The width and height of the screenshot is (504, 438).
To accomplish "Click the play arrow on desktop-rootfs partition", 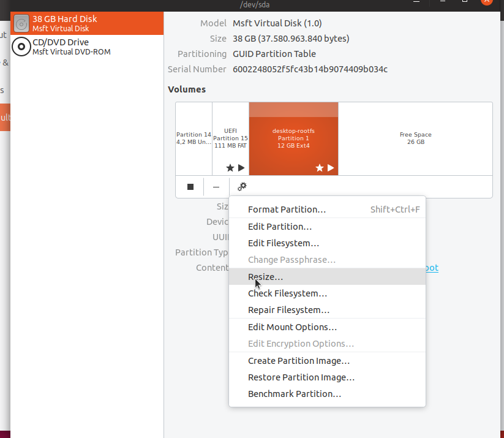I will tap(331, 168).
